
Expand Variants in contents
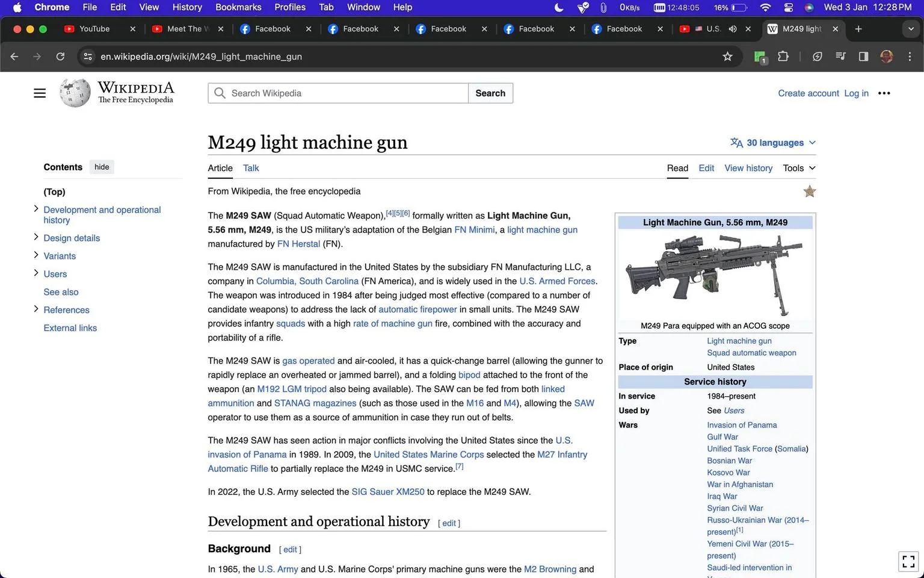pyautogui.click(x=36, y=255)
